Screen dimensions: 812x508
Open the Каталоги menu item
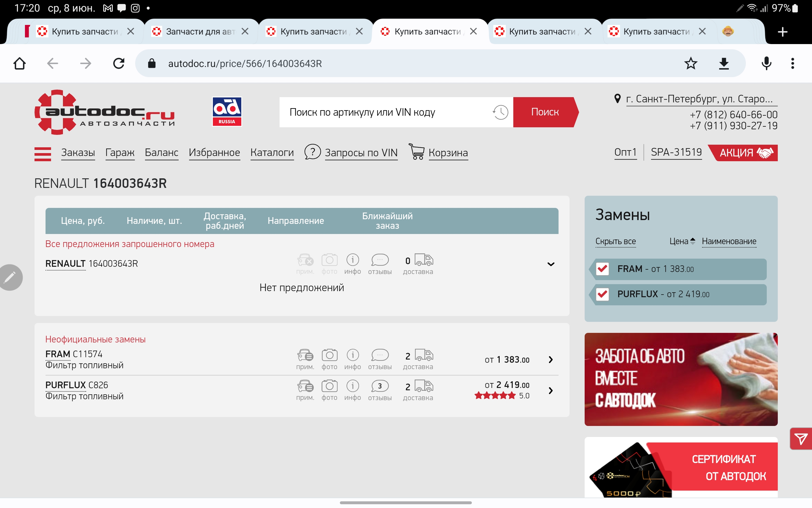click(x=272, y=153)
